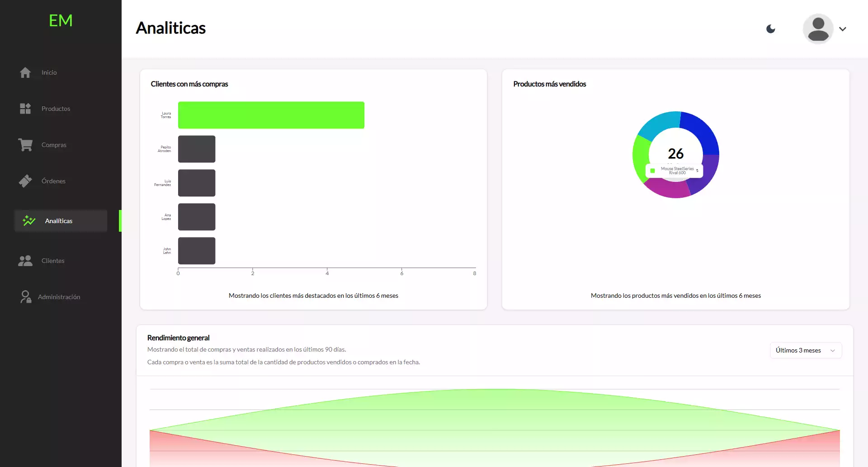
Task: Open the Inicio home icon
Action: [26, 72]
